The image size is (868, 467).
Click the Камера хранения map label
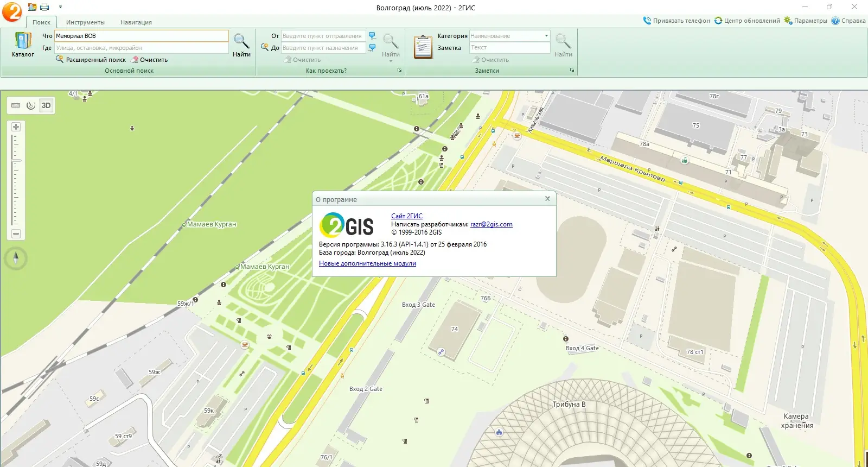(x=797, y=421)
